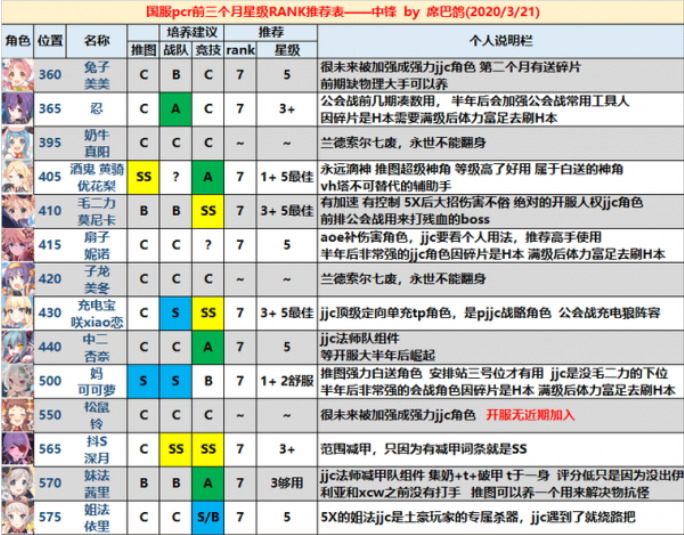Click position number 575
Viewport: 684px width, 535px height.
(x=50, y=518)
